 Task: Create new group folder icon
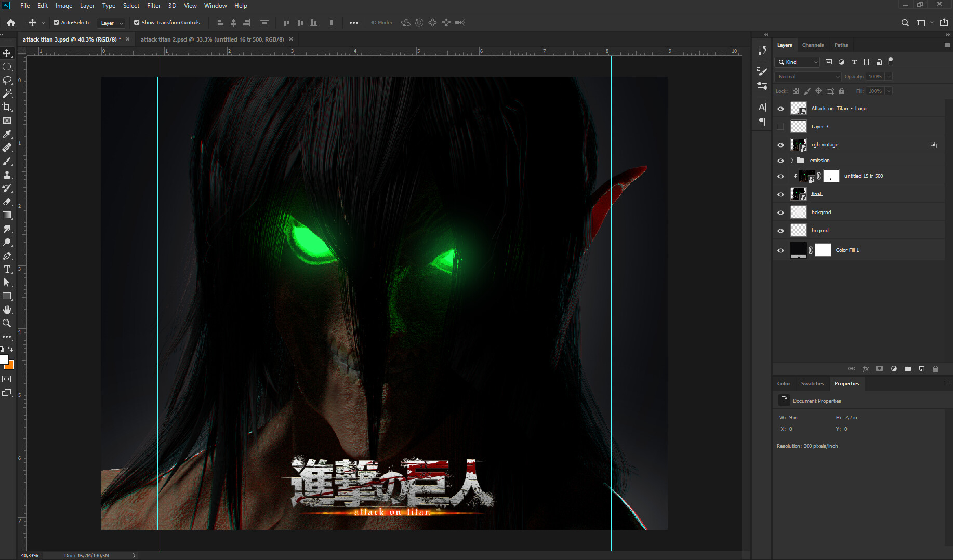click(x=908, y=369)
